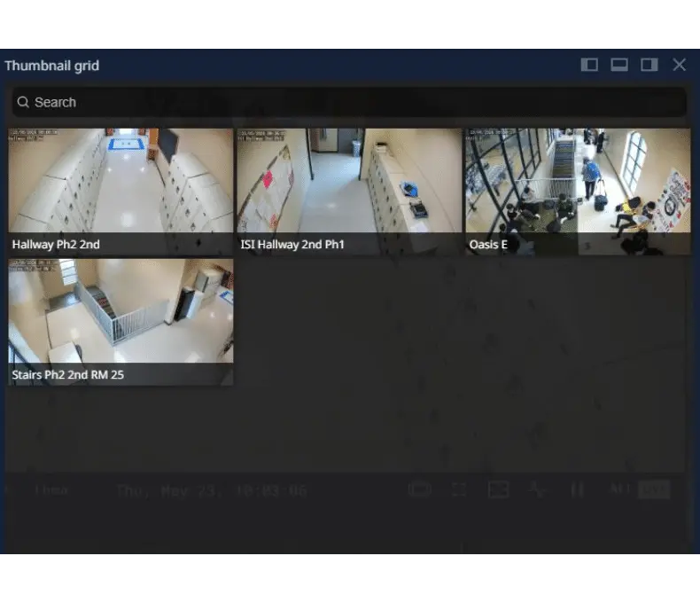Focus the Search input field
The width and height of the screenshot is (700, 603).
click(x=349, y=102)
